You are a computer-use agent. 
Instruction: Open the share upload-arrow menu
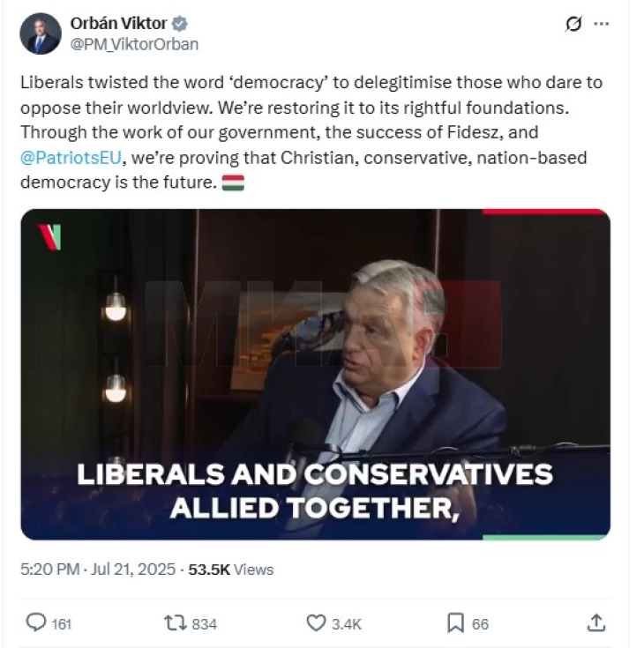coord(596,623)
